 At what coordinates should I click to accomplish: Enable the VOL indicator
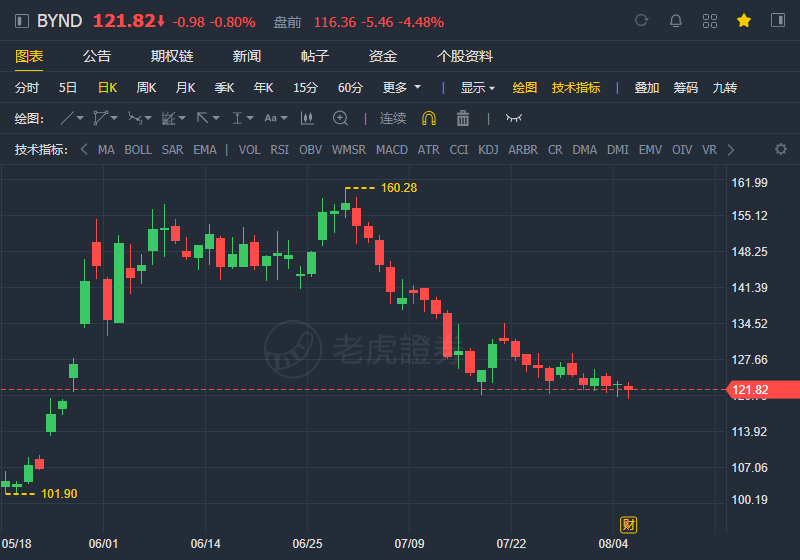click(249, 149)
